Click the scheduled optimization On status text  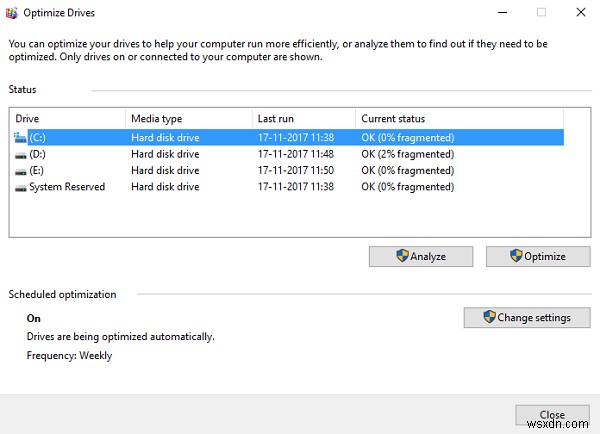[34, 318]
